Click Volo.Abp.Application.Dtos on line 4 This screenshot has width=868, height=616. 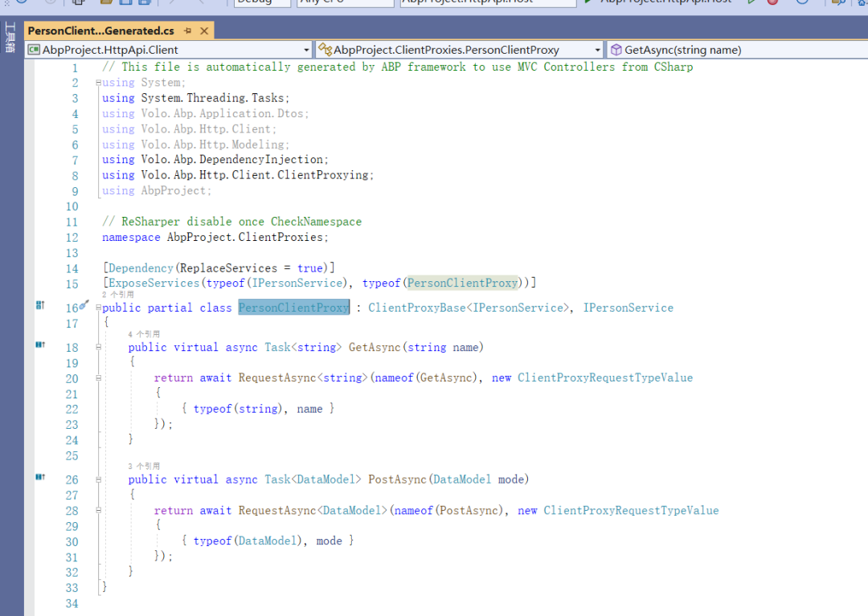click(222, 113)
